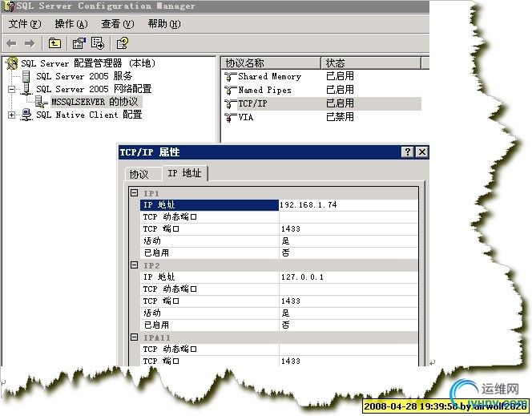The image size is (532, 416).
Task: Sort by the 状态 column header
Action: click(x=370, y=63)
